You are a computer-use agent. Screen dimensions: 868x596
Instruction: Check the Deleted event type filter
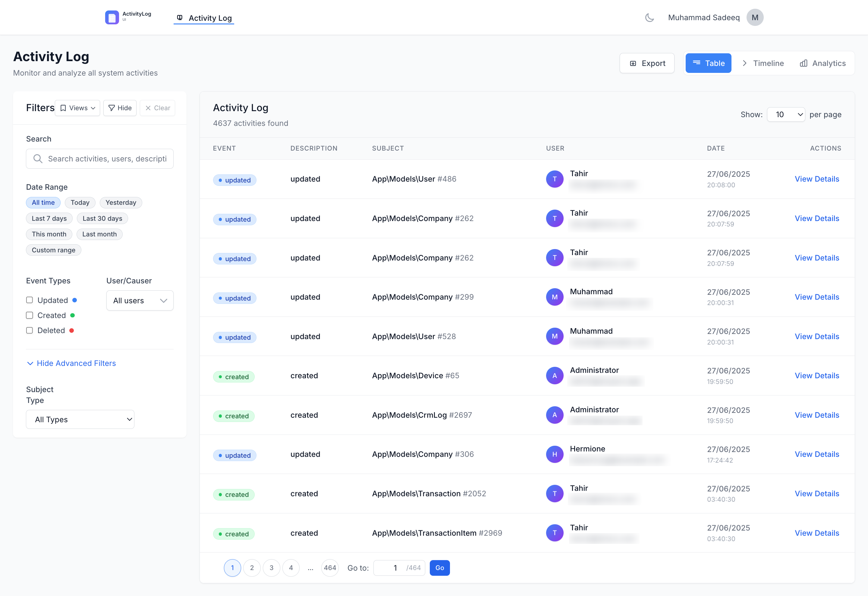(30, 330)
